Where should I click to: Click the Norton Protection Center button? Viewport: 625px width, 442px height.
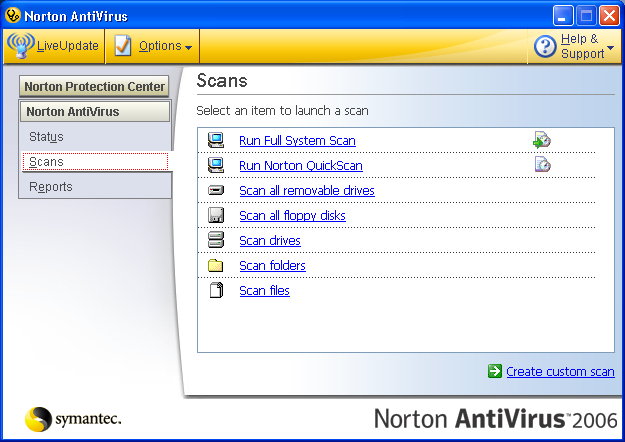94,86
